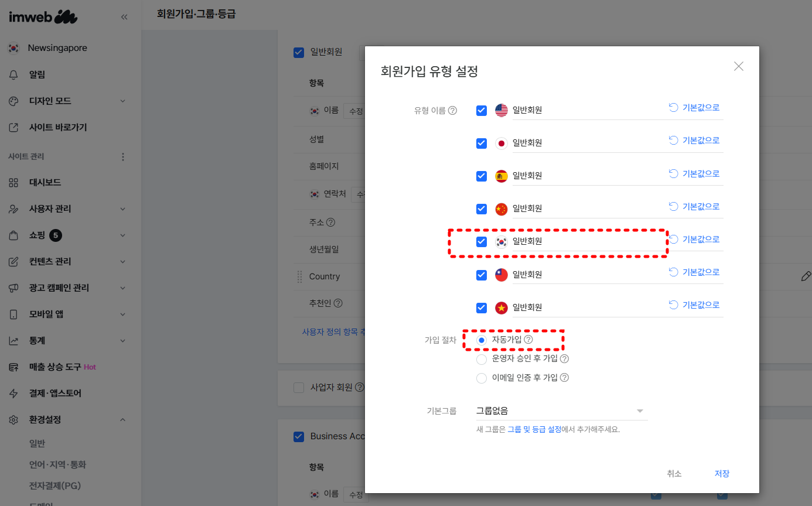This screenshot has height=506, width=812.
Task: Close the 회원가입 유형 설정 dialog
Action: point(739,66)
